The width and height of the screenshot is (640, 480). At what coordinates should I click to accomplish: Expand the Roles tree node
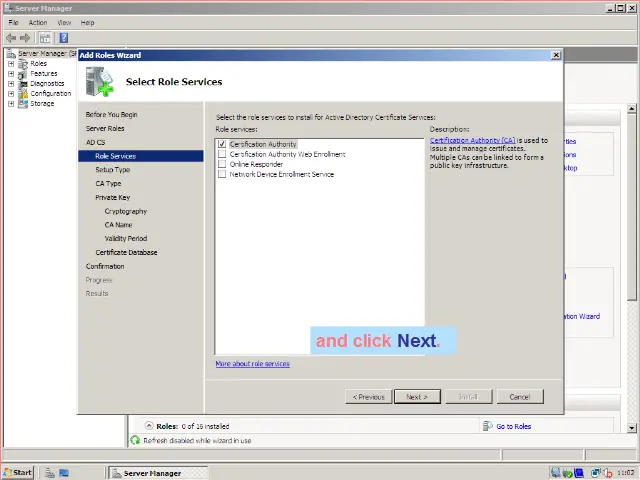point(11,64)
